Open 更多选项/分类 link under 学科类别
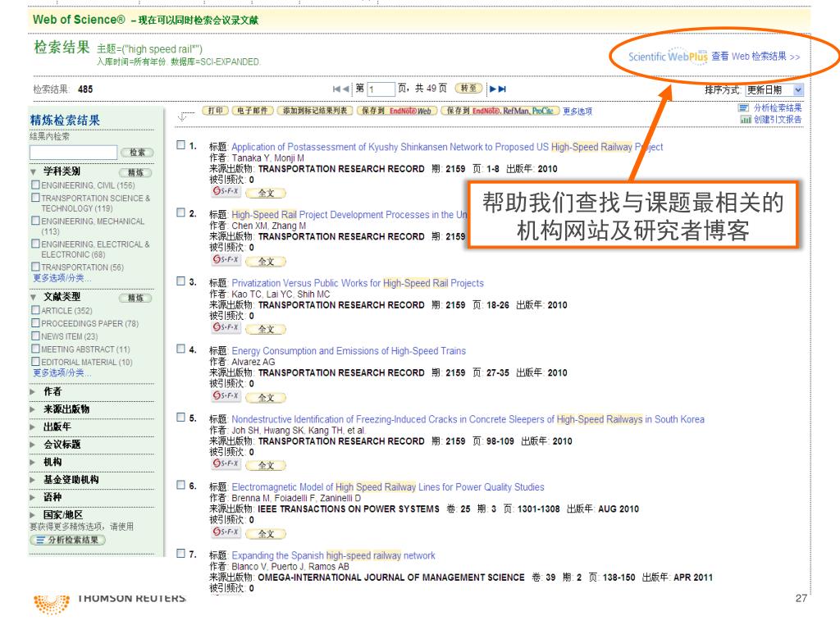 click(x=62, y=278)
